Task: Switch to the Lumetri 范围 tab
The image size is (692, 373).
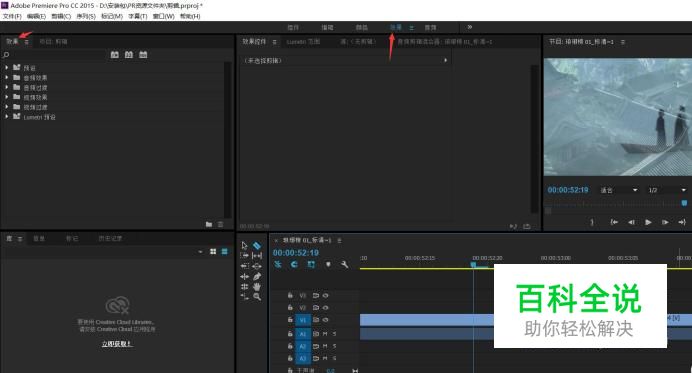Action: [x=303, y=42]
